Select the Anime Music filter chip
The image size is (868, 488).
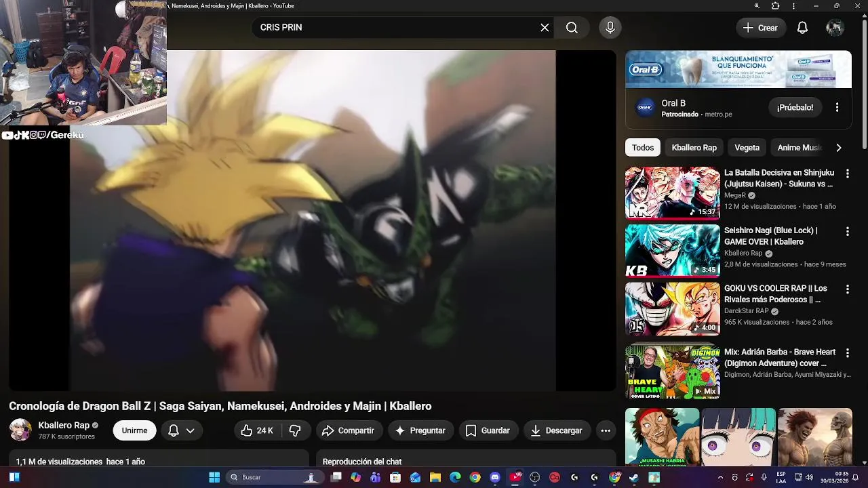coord(798,148)
